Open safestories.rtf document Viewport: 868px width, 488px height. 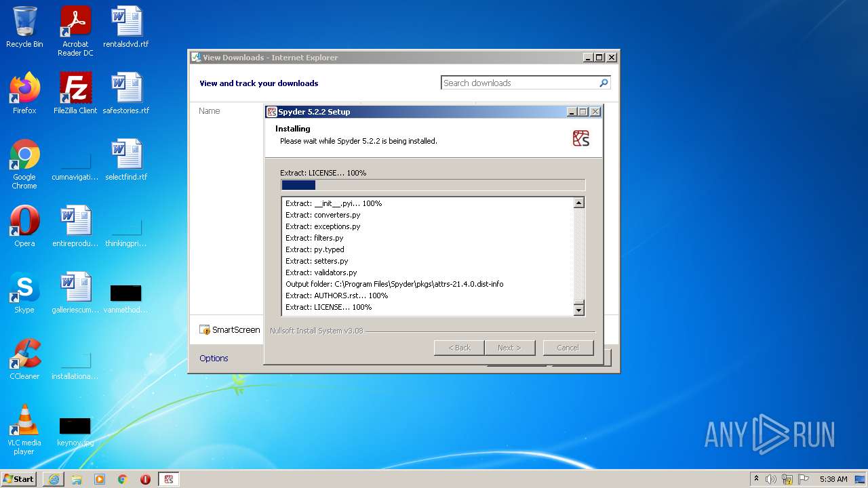[x=126, y=94]
